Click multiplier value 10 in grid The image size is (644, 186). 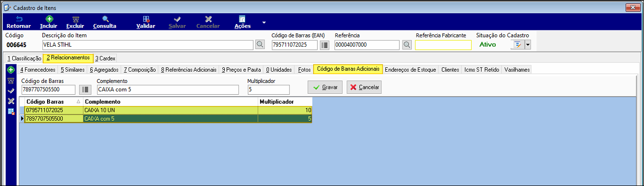coord(285,110)
